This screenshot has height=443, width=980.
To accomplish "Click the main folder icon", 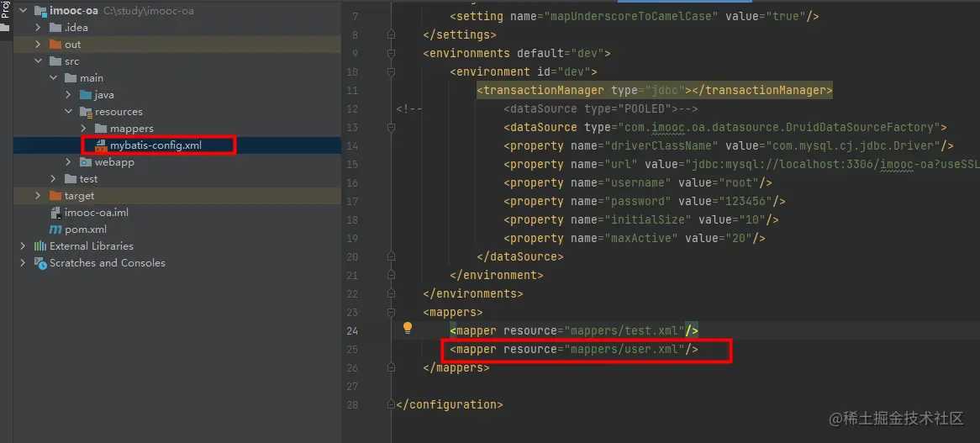I will click(x=71, y=78).
